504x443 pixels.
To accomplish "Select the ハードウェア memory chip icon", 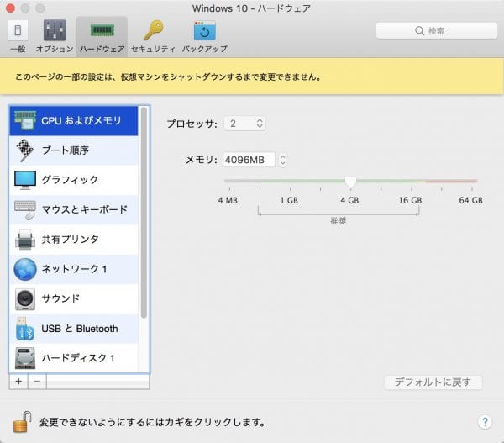I will click(102, 30).
